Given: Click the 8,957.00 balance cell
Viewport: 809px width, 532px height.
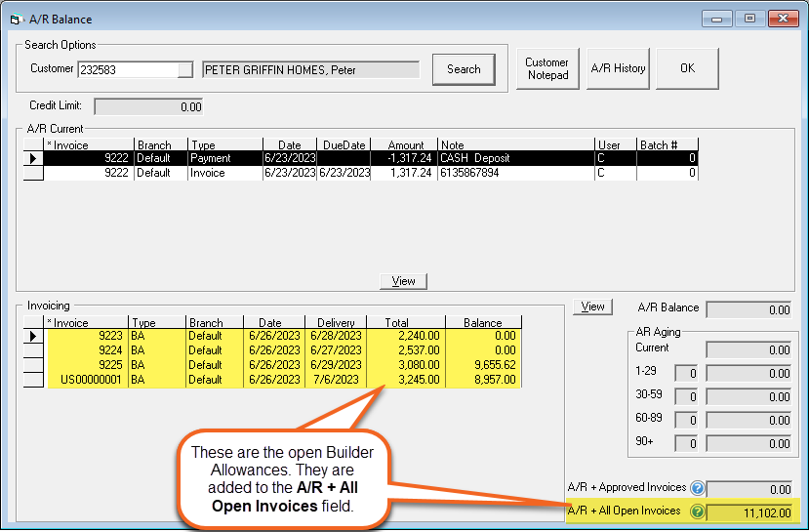Looking at the screenshot, I should coord(483,380).
